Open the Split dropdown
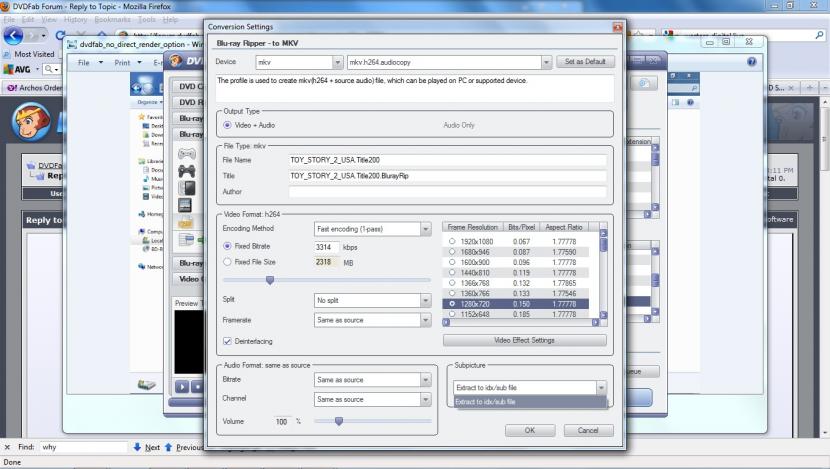 coord(426,301)
